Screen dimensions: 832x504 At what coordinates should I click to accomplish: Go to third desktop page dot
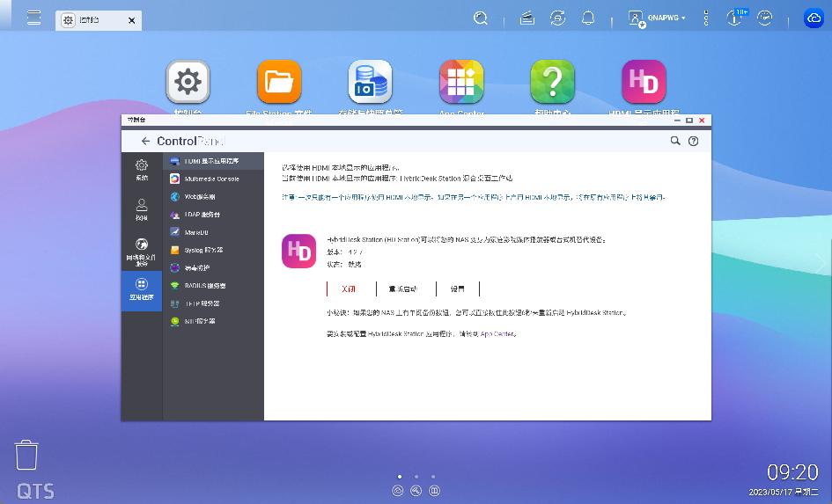(x=433, y=477)
